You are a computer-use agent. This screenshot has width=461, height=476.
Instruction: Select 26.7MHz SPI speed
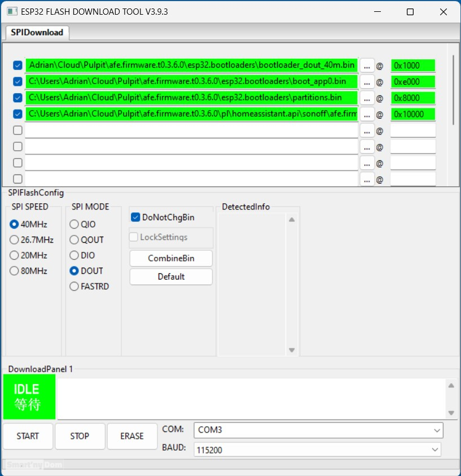pos(32,240)
